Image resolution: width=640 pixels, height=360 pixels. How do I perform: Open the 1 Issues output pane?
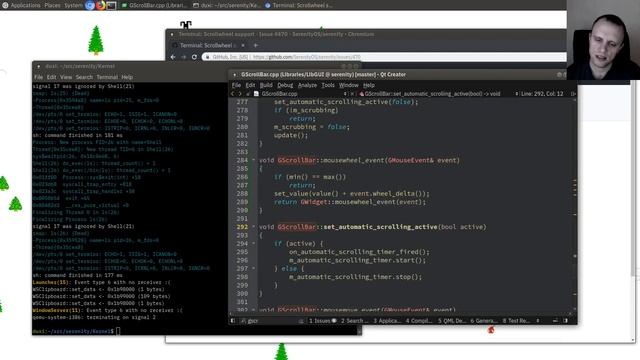[x=322, y=321]
